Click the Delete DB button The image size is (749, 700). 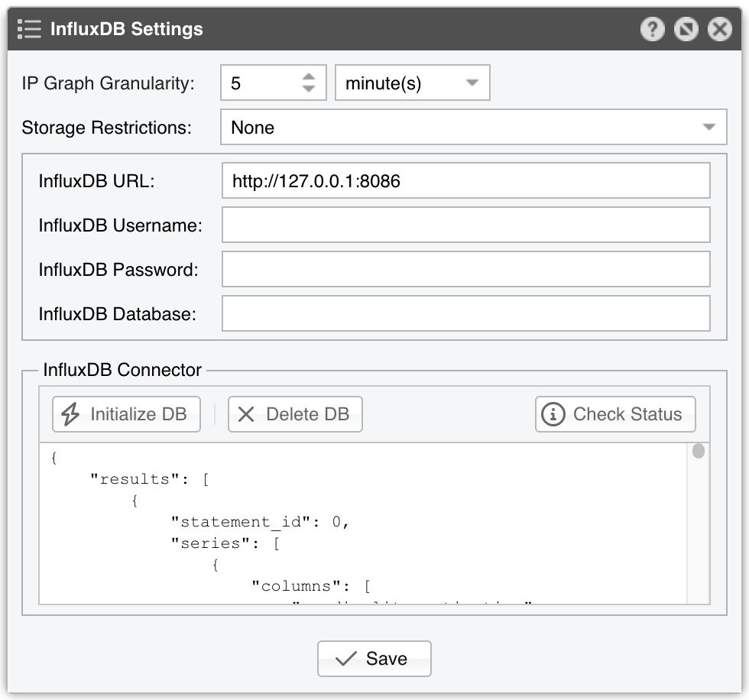pyautogui.click(x=295, y=414)
